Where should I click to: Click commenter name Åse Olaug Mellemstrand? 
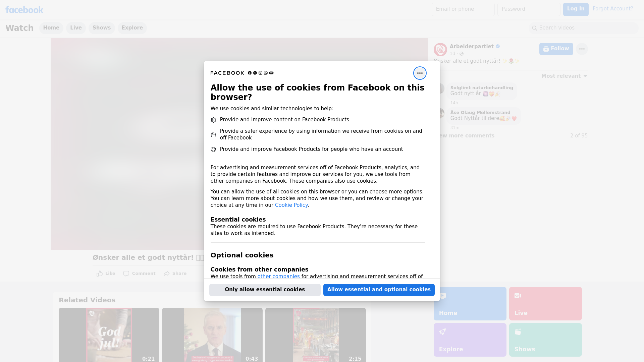480,113
